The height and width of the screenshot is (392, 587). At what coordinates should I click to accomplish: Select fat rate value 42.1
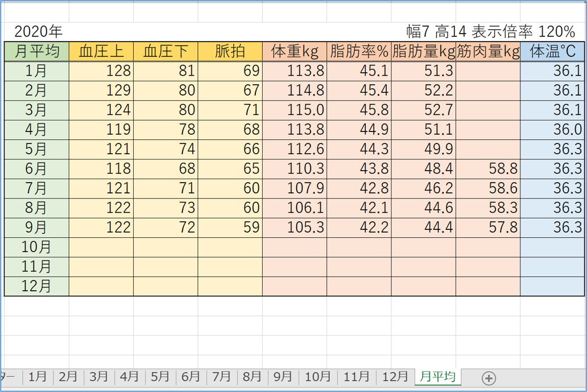click(x=359, y=208)
